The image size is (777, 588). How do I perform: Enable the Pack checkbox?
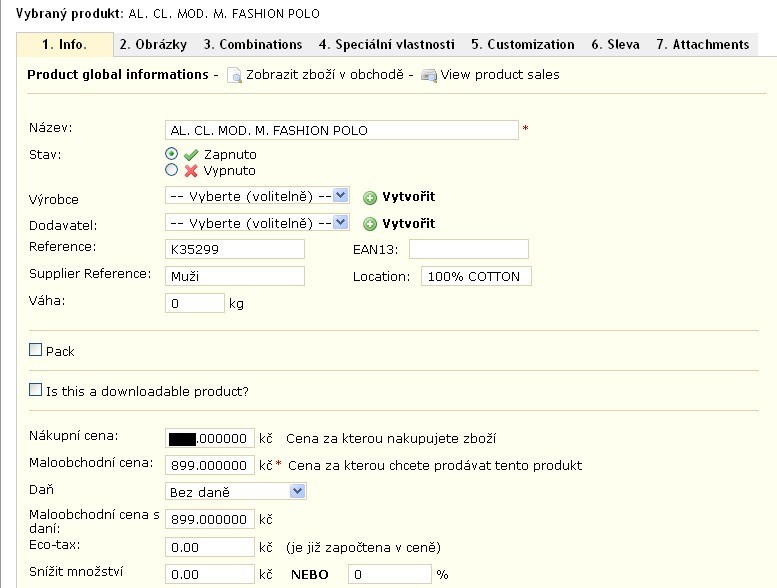[36, 350]
